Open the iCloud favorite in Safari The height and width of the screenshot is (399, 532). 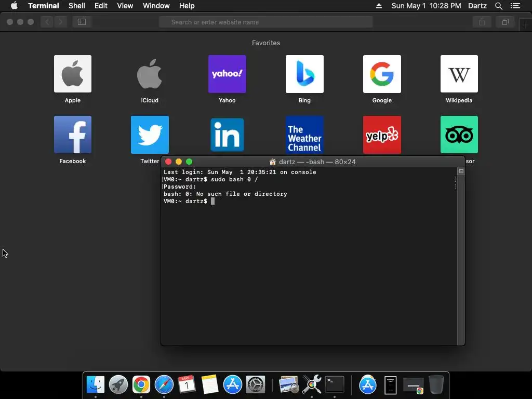pos(150,74)
